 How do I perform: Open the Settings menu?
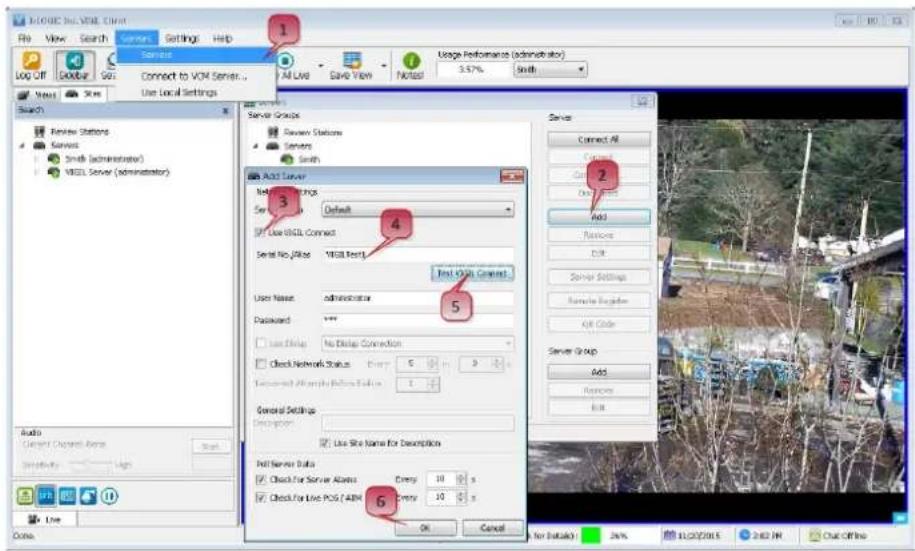(x=182, y=38)
